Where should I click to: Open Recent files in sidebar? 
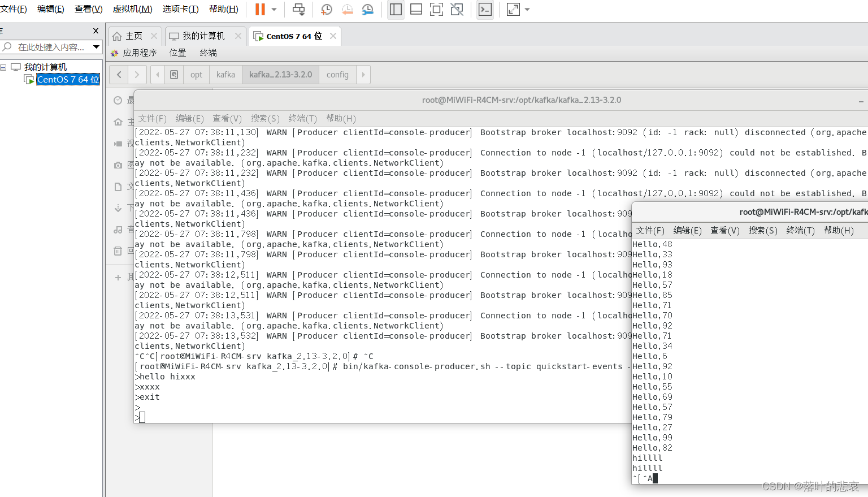coord(118,101)
